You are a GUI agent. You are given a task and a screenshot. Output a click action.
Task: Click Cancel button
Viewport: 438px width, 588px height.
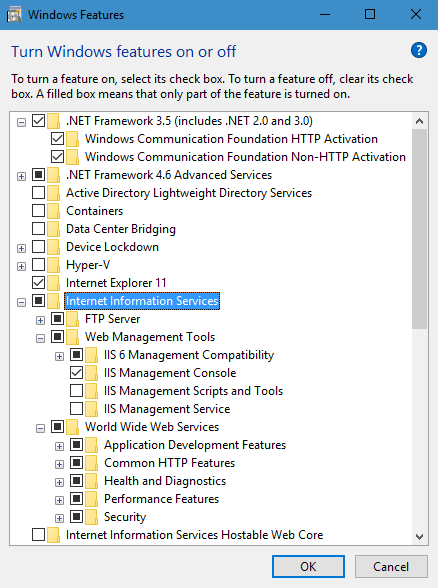coord(391,566)
